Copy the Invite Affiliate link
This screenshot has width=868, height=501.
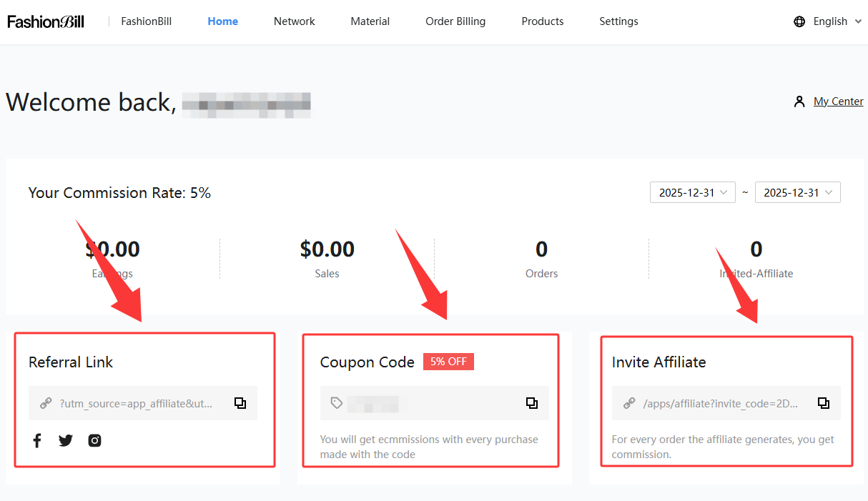click(824, 403)
